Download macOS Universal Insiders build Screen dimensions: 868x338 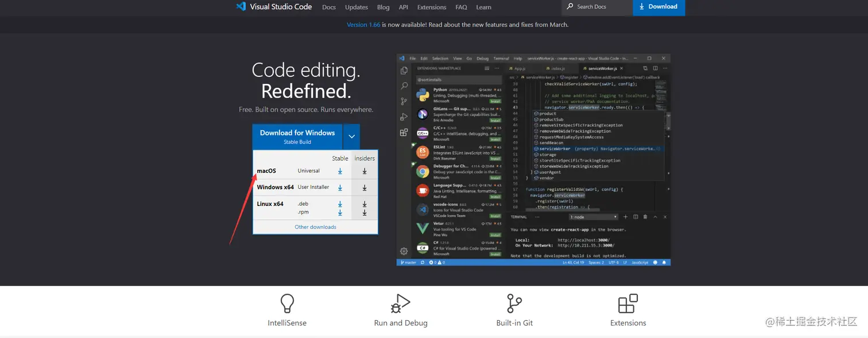pyautogui.click(x=365, y=171)
